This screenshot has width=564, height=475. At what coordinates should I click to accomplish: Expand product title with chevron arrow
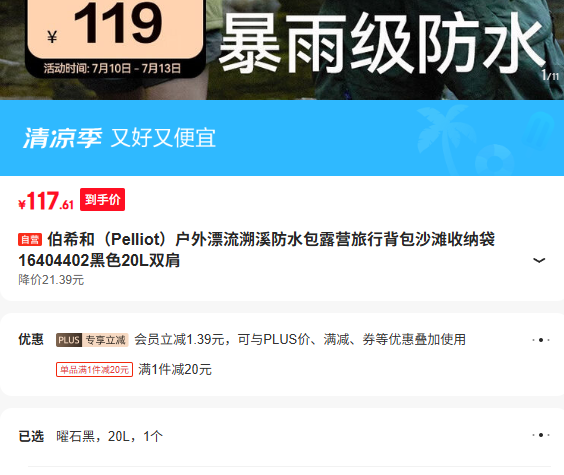pos(538,260)
